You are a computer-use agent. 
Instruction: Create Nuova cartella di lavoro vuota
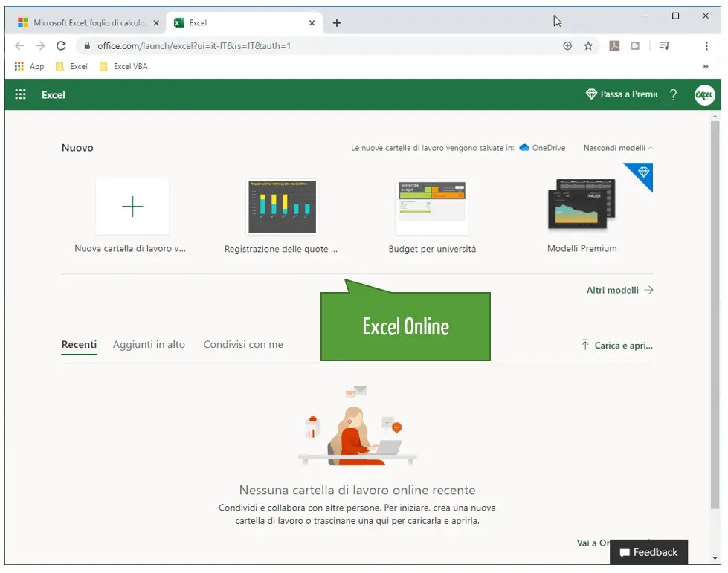pyautogui.click(x=132, y=207)
